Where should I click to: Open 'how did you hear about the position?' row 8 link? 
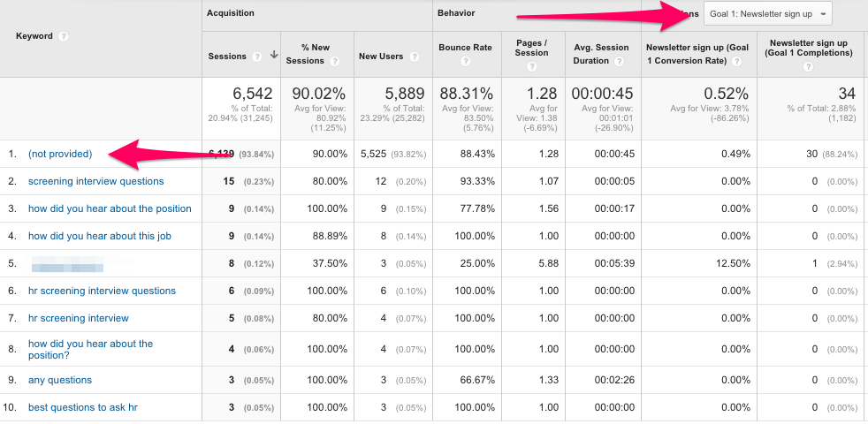(90, 349)
